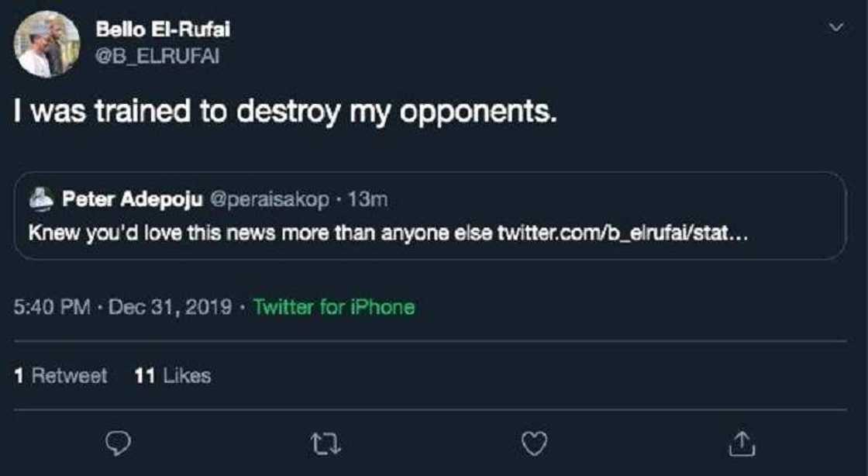
Task: View the 11 Likes list
Action: coord(172,376)
